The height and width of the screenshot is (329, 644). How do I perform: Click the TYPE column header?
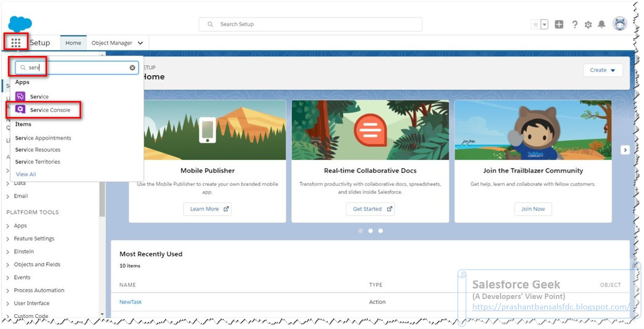pos(376,285)
